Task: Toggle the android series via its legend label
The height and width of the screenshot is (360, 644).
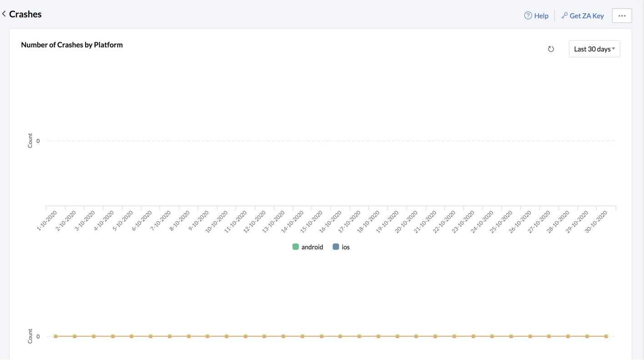Action: point(312,247)
